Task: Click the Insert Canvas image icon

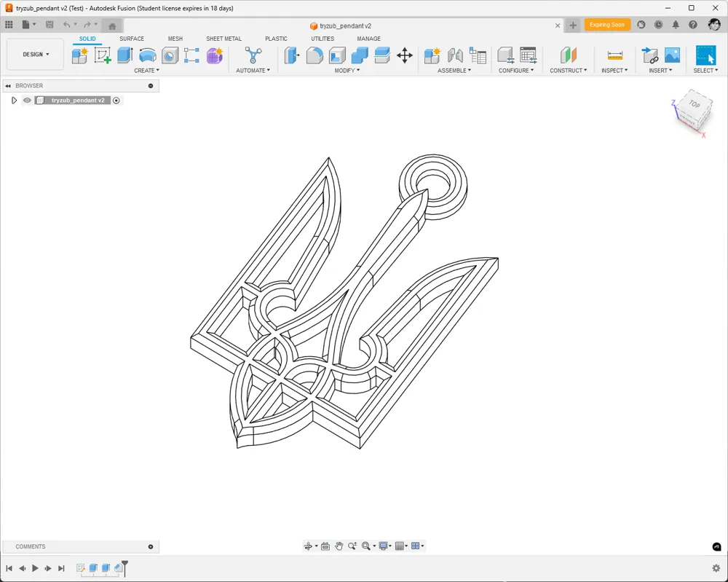Action: pyautogui.click(x=672, y=55)
